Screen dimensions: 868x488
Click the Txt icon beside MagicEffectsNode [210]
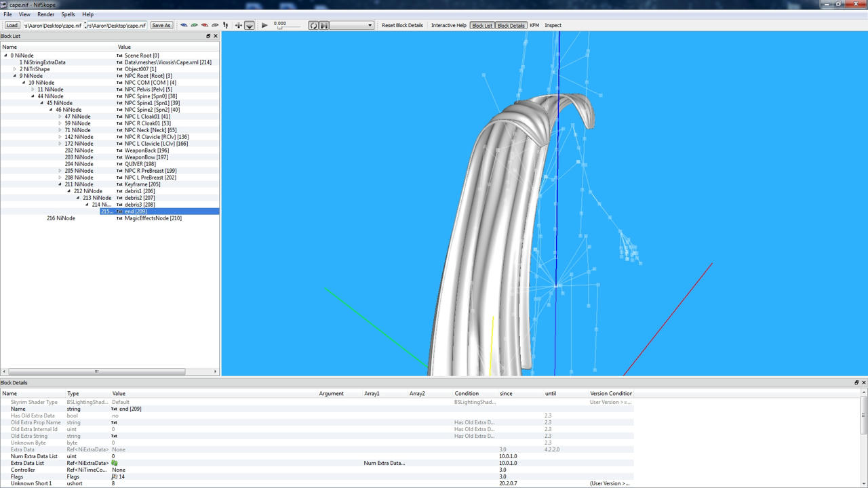119,218
